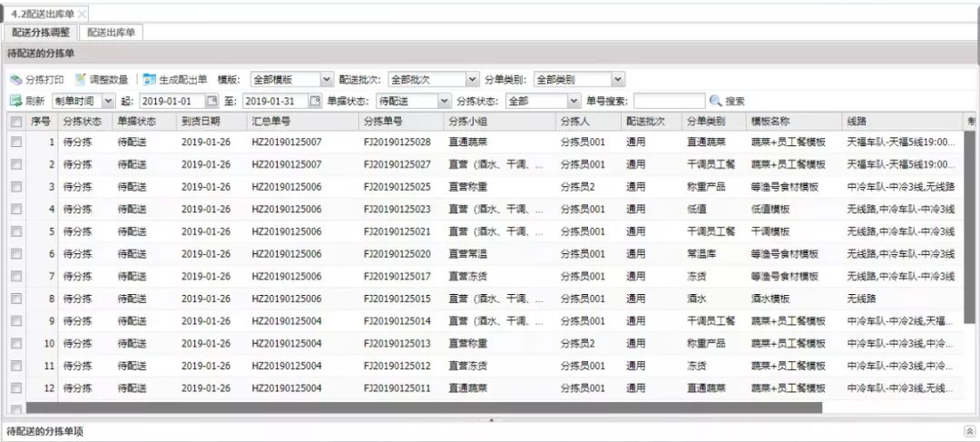This screenshot has width=980, height=442.
Task: Click the 生成配出单 icon
Action: pos(150,79)
